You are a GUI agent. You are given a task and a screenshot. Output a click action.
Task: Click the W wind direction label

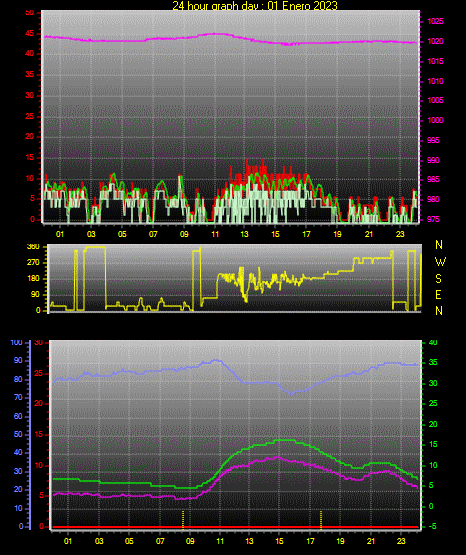coord(440,262)
